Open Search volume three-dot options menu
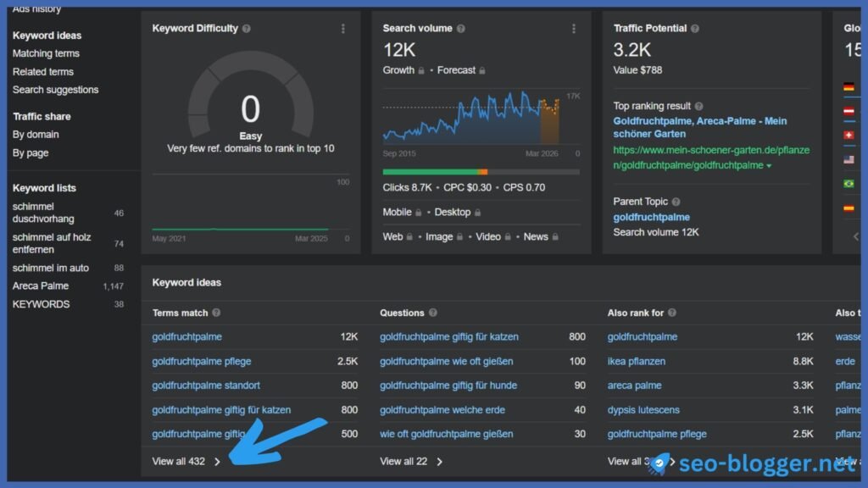 574,29
